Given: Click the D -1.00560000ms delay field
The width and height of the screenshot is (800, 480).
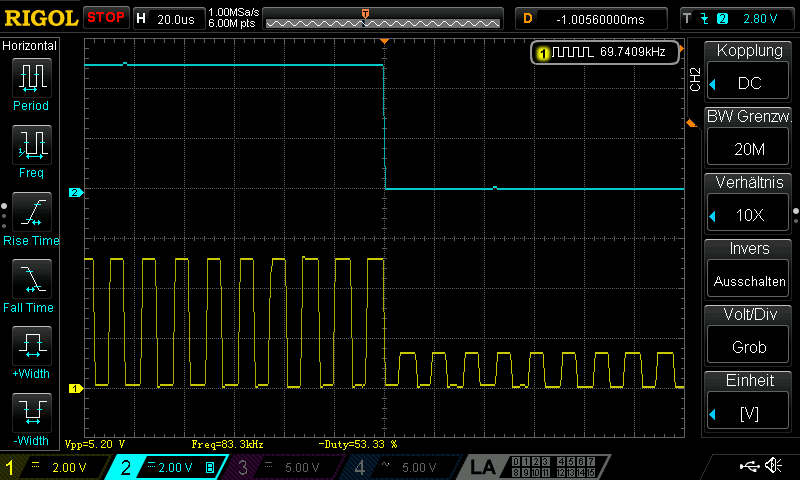Looking at the screenshot, I should coord(591,19).
